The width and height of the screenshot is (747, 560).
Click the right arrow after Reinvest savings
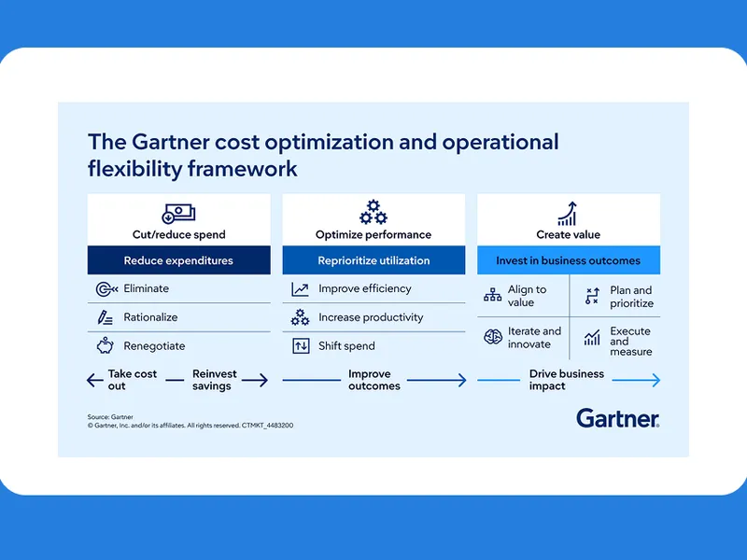(255, 380)
